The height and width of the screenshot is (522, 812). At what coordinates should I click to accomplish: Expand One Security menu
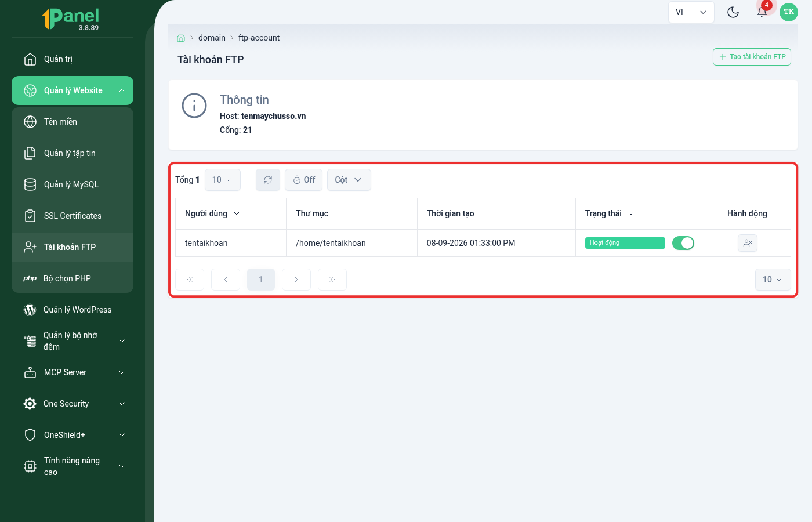72,404
